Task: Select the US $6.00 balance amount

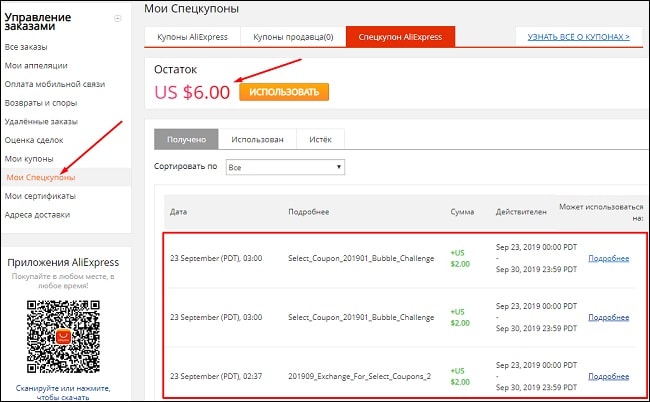Action: coord(192,92)
